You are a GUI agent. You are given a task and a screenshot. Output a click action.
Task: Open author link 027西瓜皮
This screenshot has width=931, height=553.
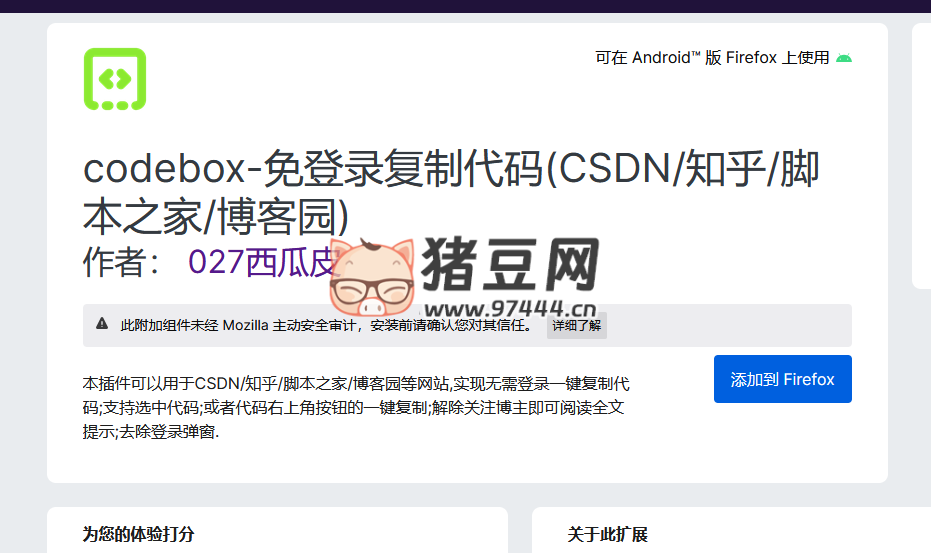(x=262, y=262)
